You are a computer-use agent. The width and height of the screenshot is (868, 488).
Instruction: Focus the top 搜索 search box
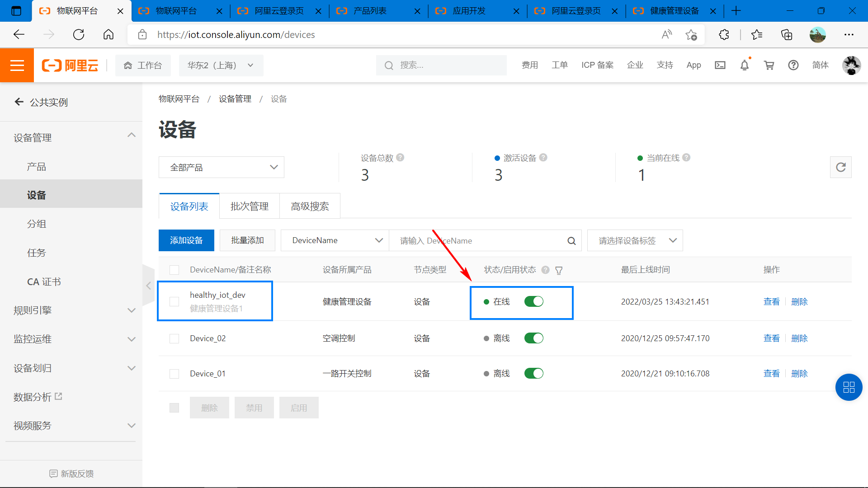[441, 66]
